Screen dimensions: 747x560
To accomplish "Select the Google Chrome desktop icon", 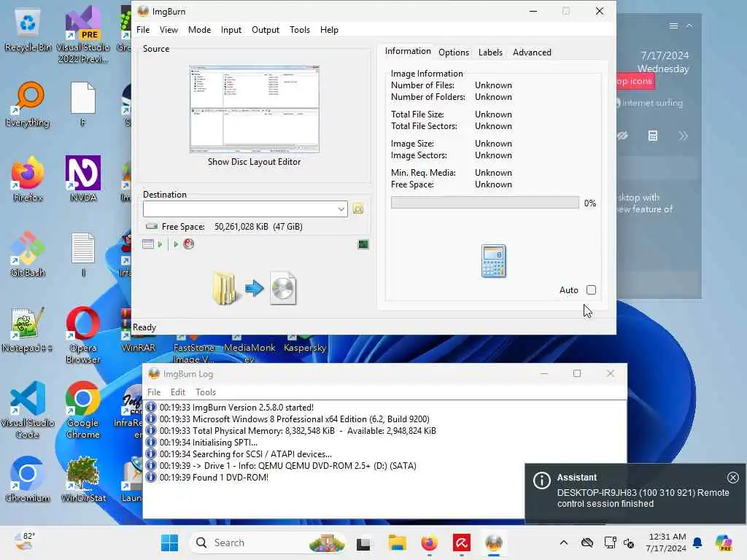I will pos(83,411).
